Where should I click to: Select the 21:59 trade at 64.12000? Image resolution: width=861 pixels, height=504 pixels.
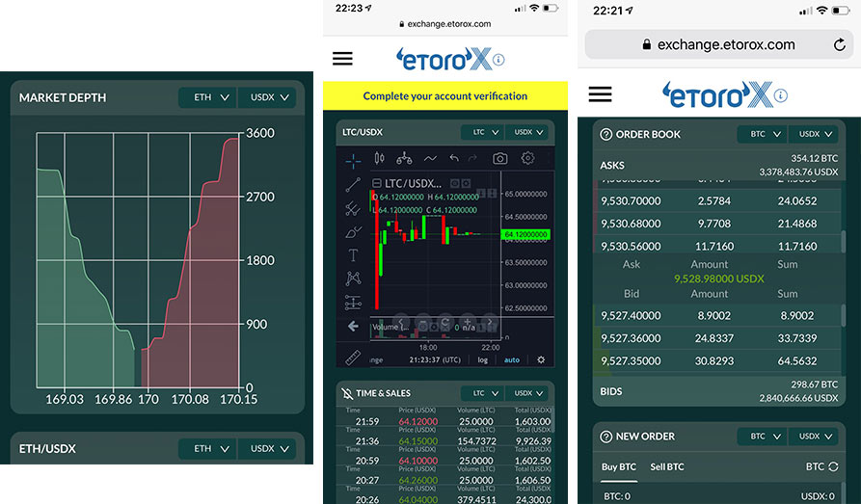click(445, 421)
